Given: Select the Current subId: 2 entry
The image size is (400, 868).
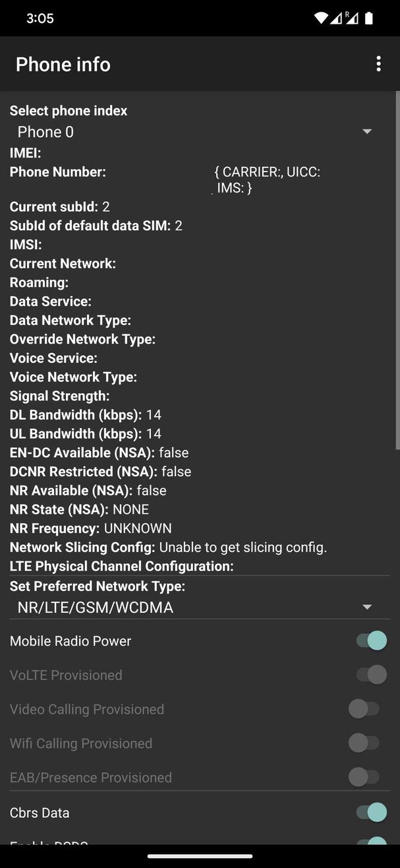Looking at the screenshot, I should click(57, 206).
